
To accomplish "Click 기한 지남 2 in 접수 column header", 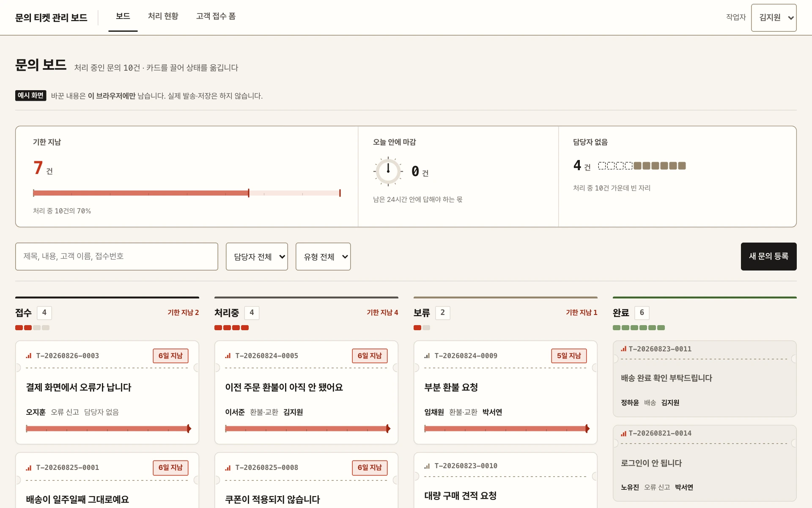I will pyautogui.click(x=183, y=312).
